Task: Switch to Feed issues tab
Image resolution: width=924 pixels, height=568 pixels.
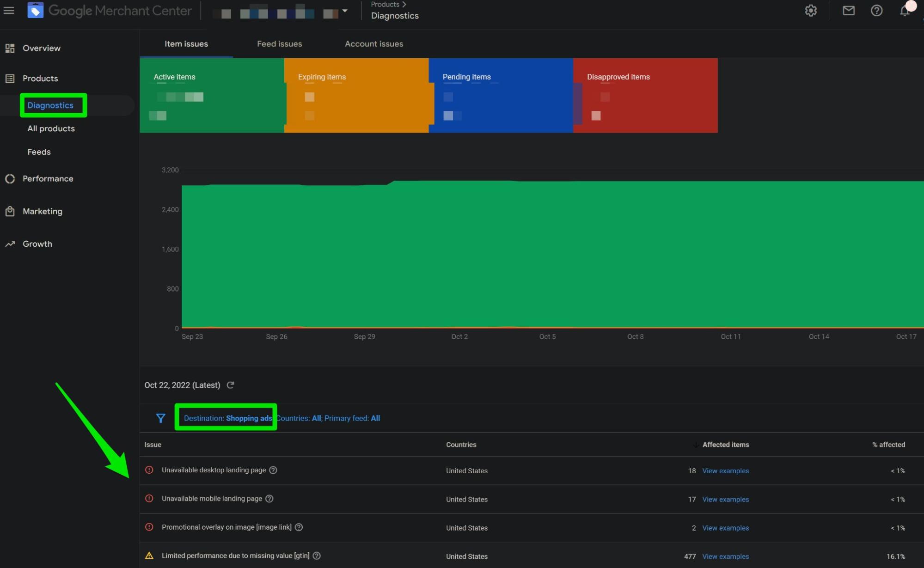Action: pyautogui.click(x=279, y=44)
